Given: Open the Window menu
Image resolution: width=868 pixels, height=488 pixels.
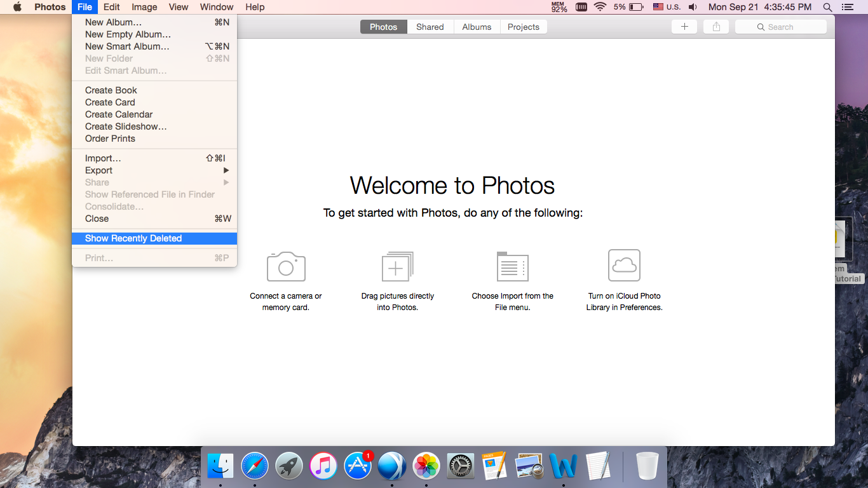Looking at the screenshot, I should (x=217, y=7).
